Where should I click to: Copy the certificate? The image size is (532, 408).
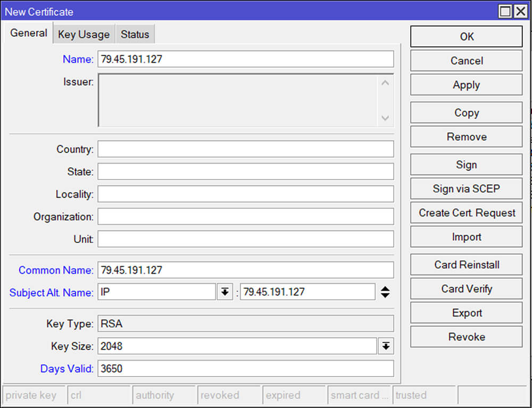[466, 112]
